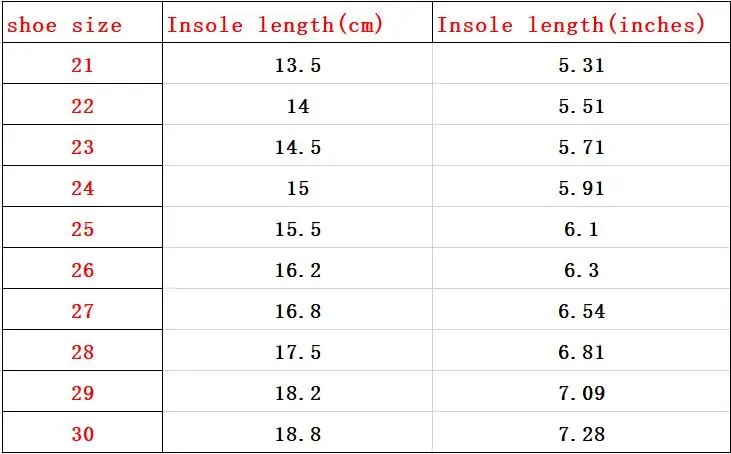
Task: Select the 18.8 cm cell
Action: pyautogui.click(x=297, y=432)
